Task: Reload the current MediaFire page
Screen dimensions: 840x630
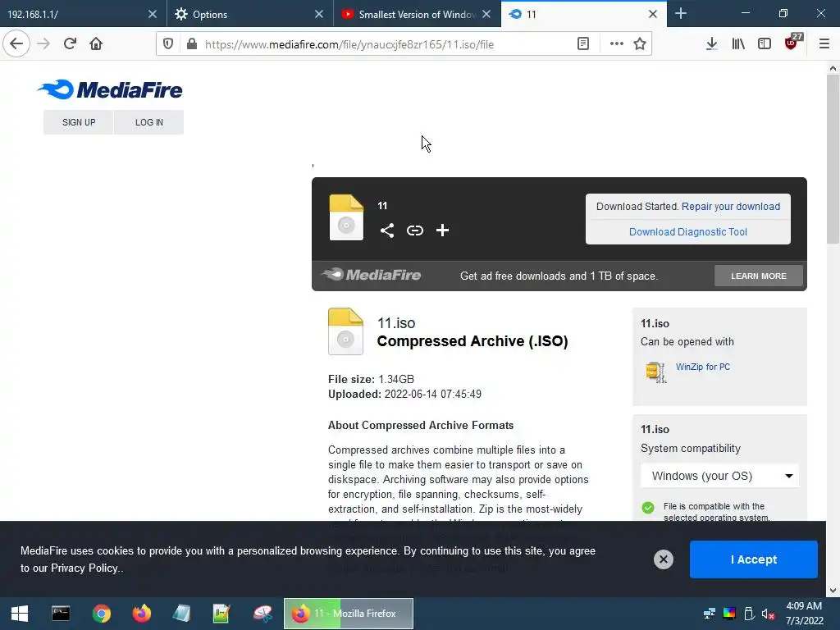Action: pyautogui.click(x=70, y=43)
